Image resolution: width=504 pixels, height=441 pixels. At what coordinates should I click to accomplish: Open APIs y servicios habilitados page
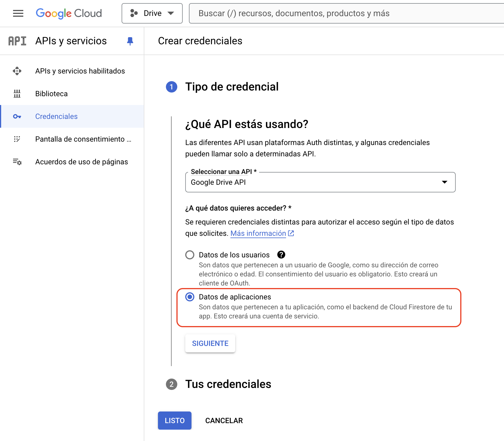tap(80, 71)
